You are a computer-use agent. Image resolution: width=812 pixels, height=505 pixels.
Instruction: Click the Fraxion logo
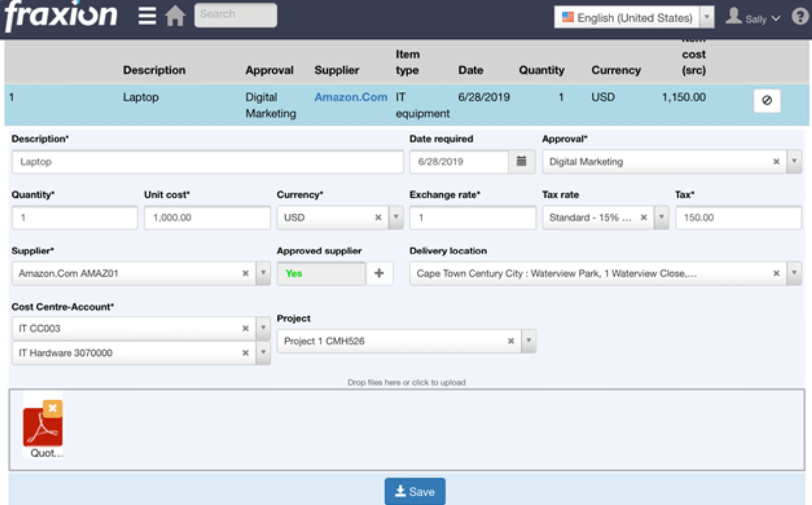click(61, 15)
